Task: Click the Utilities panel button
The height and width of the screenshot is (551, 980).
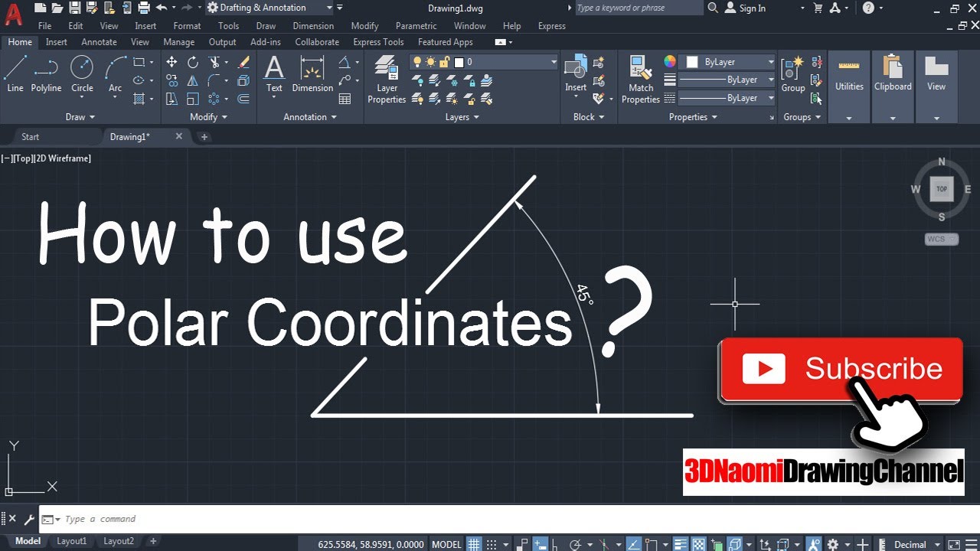Action: 849,86
